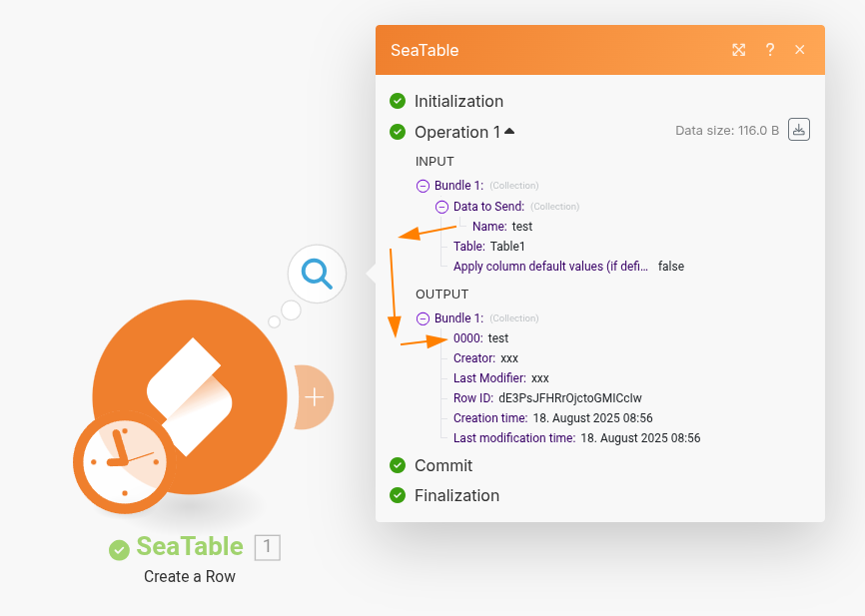Screen dimensions: 865x616
Task: Click the Row ID output value
Action: click(569, 398)
